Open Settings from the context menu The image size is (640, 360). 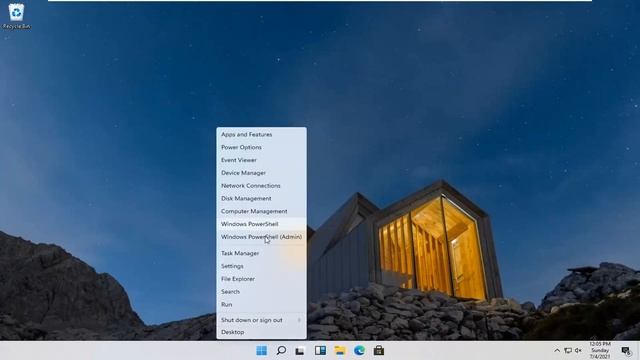pyautogui.click(x=262, y=266)
